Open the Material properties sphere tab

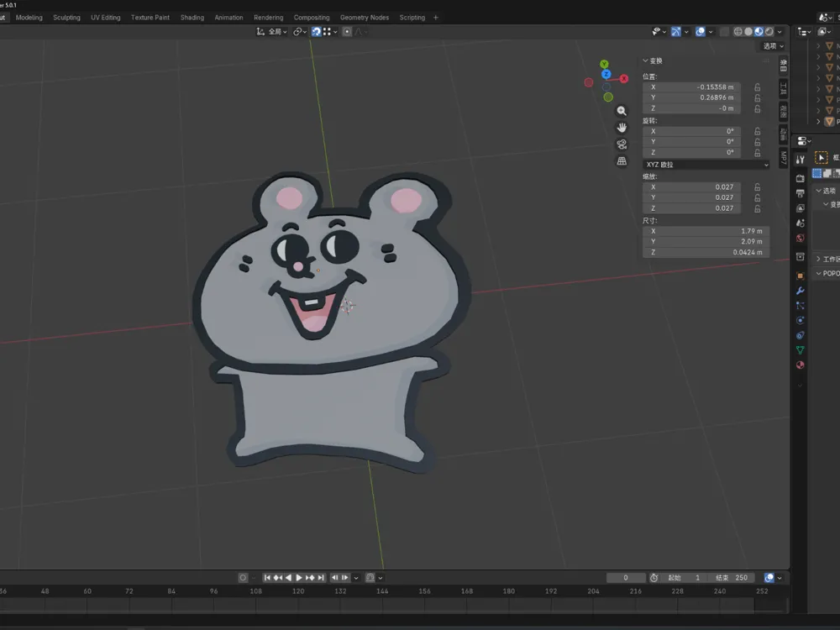[x=801, y=365]
